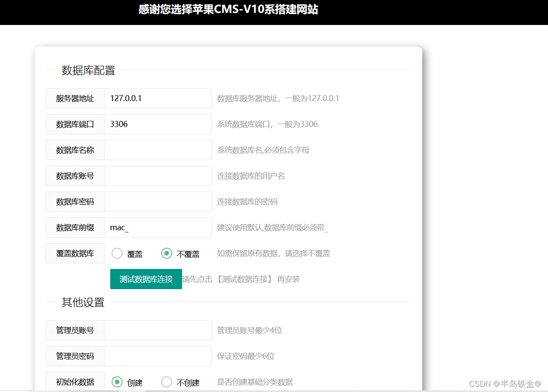This screenshot has width=548, height=392.
Task: Click the empty 管理员账号 input
Action: coord(158,330)
